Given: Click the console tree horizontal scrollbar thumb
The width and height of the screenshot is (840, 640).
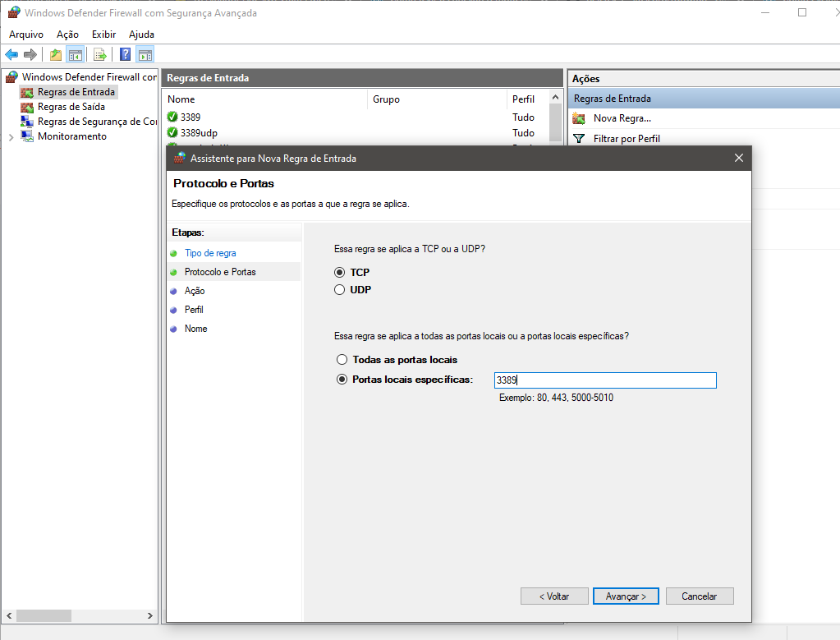Looking at the screenshot, I should tap(44, 616).
